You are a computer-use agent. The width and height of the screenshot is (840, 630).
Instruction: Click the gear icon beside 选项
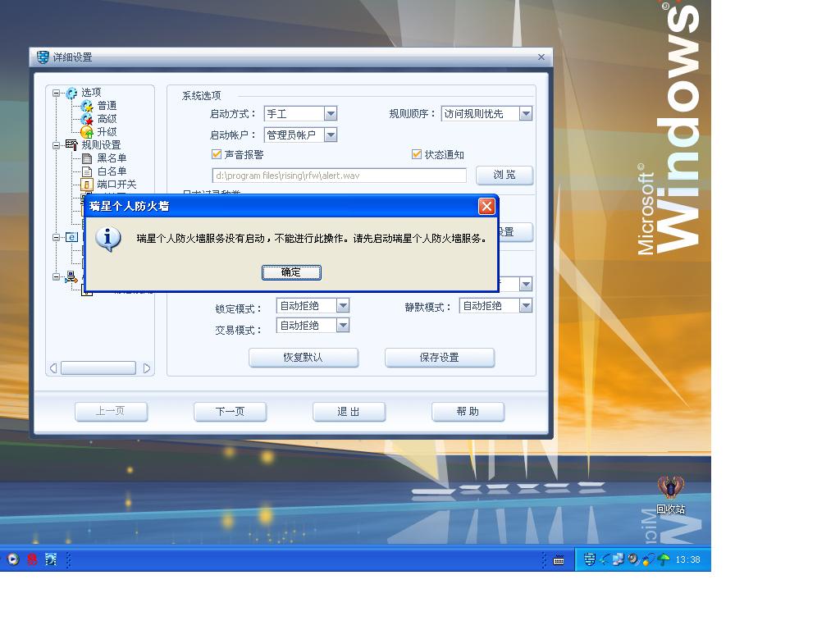pos(71,94)
